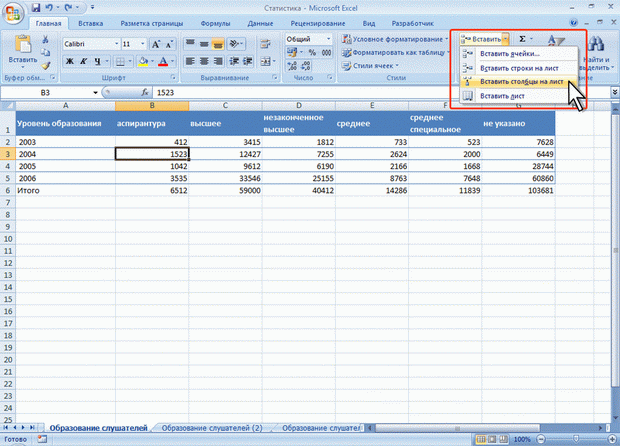
Task: Apply accounting number format
Action: click(x=292, y=52)
